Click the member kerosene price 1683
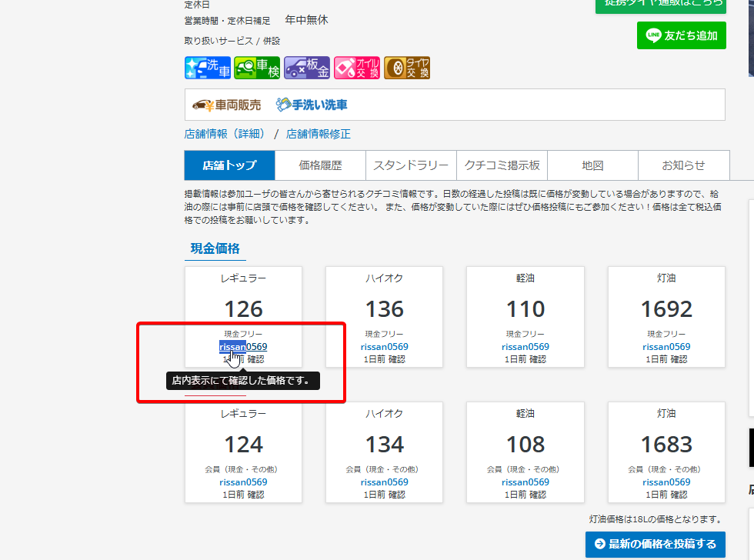The height and width of the screenshot is (560, 754). 666,445
